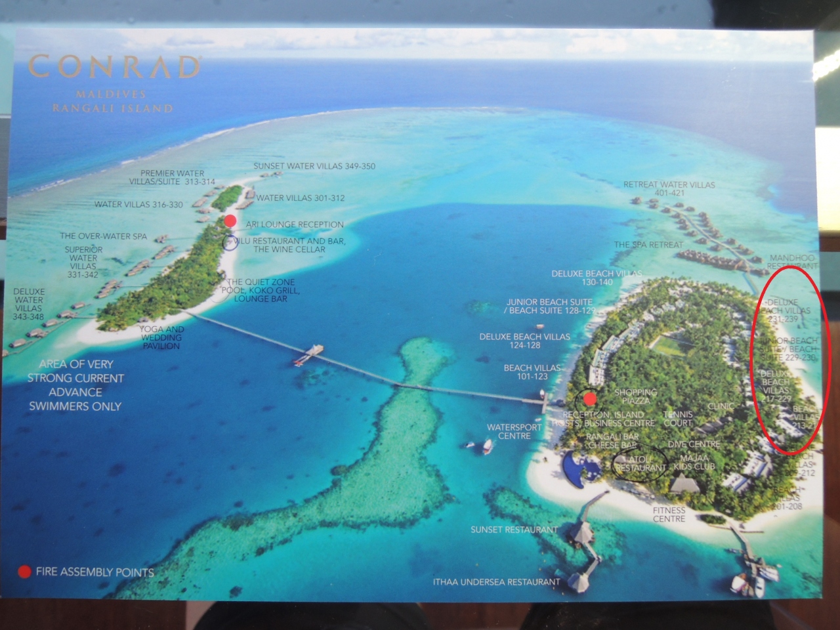Click the strong current warning text
This screenshot has width=840, height=630.
pyautogui.click(x=75, y=385)
